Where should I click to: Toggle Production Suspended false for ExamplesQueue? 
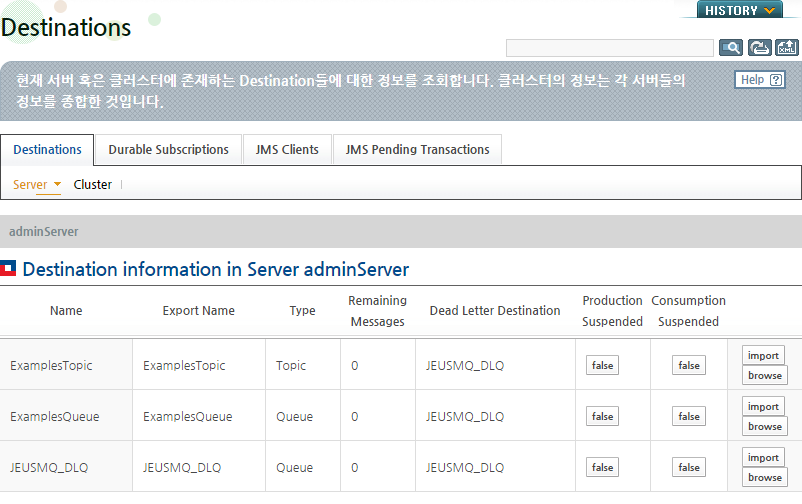pos(602,417)
